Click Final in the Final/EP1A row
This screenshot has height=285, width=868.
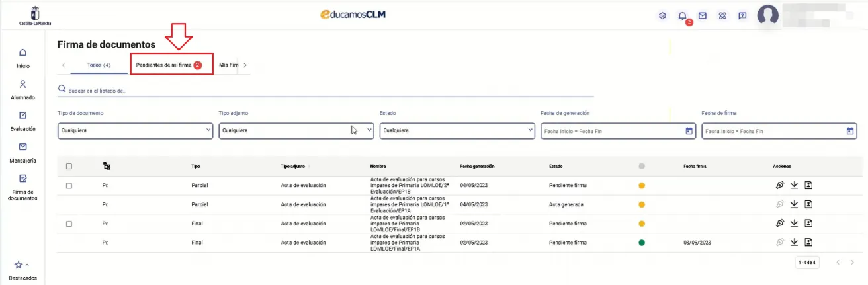point(196,243)
